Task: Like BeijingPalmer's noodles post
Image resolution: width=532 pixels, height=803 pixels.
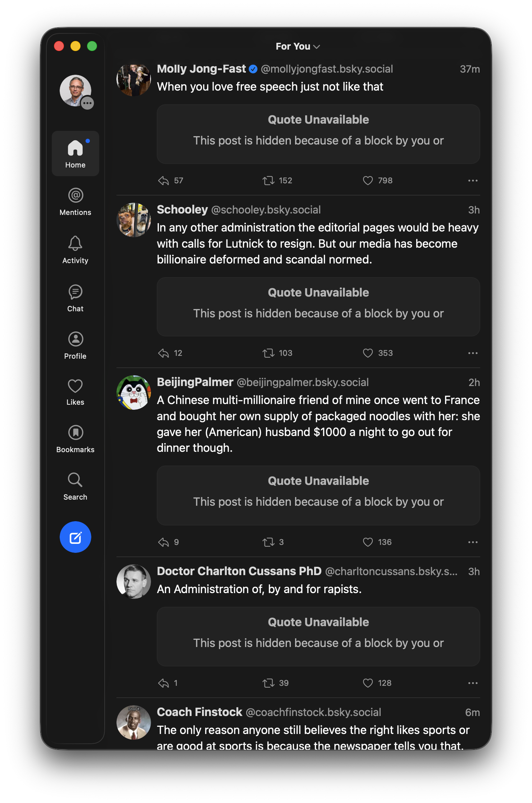Action: [x=368, y=542]
